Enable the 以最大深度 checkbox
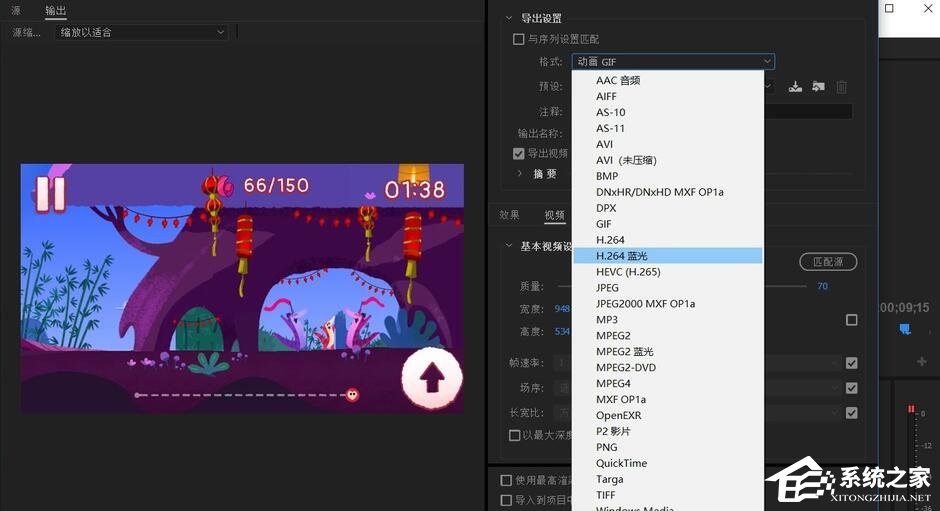The width and height of the screenshot is (940, 511). click(514, 435)
